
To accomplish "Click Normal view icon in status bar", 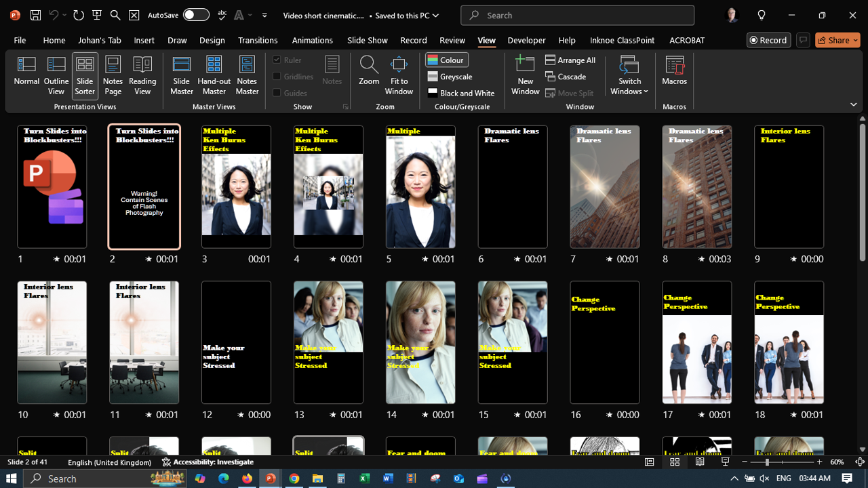I will pos(650,462).
